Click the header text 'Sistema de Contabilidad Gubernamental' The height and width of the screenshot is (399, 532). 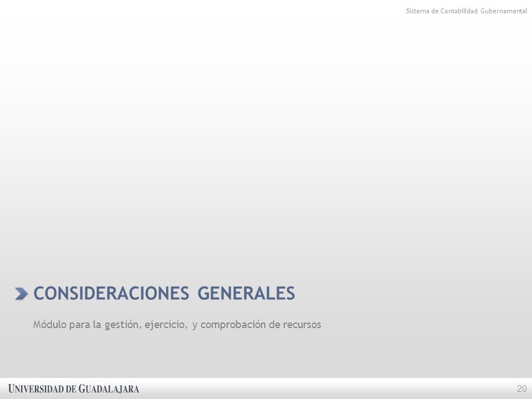(467, 11)
